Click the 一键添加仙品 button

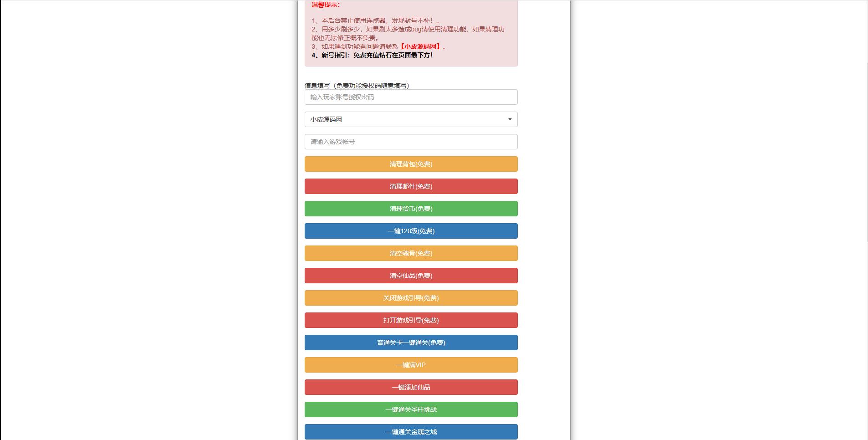411,387
